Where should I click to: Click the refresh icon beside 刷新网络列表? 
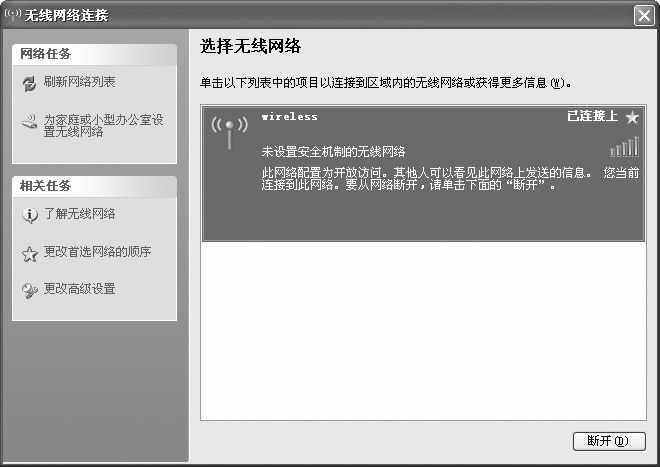pos(29,84)
